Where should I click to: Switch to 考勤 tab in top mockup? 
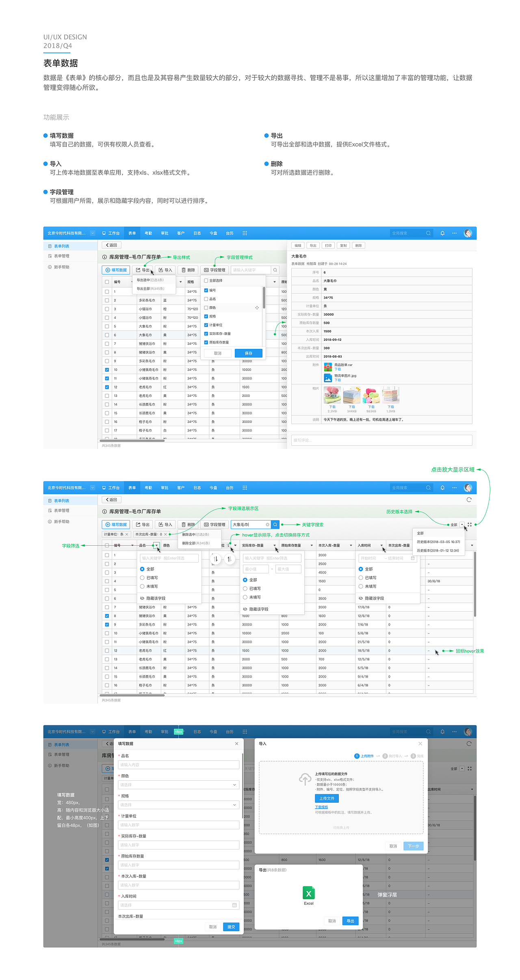pos(148,233)
